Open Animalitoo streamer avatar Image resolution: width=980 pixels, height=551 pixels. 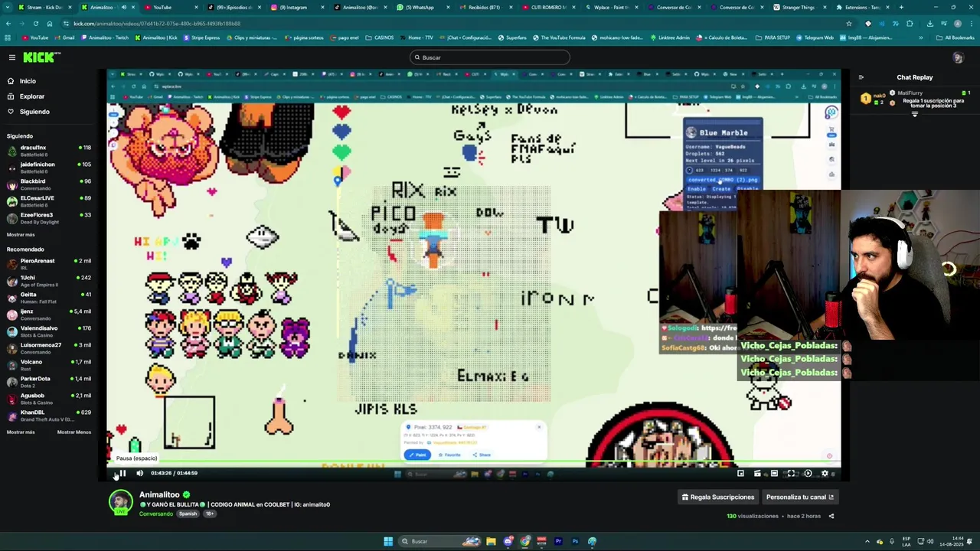tap(120, 502)
